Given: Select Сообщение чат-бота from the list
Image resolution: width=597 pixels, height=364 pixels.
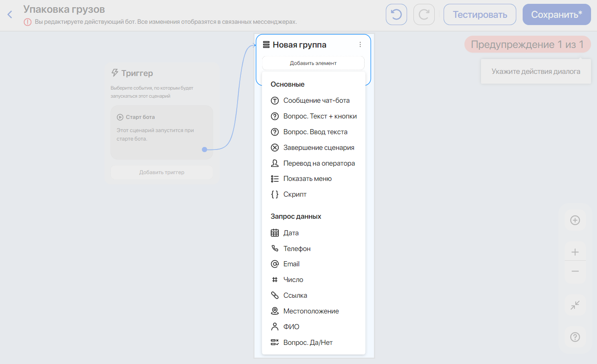Looking at the screenshot, I should (x=316, y=101).
